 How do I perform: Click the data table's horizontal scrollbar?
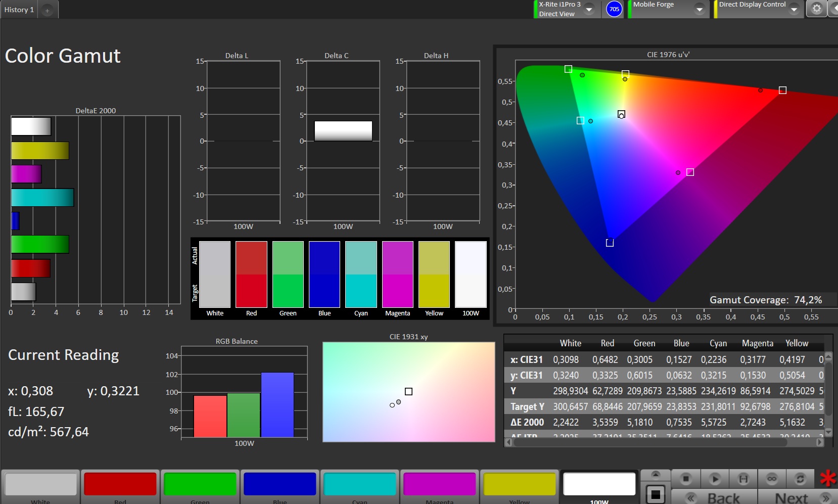649,442
